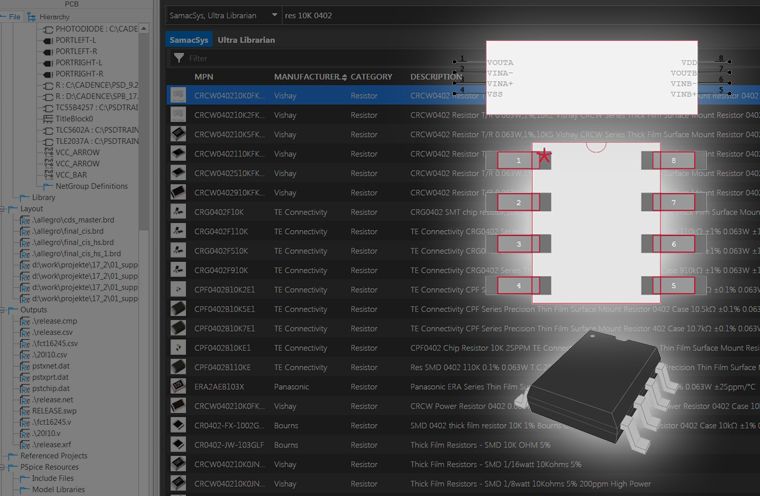Click the search field containing res 10K 0402
Image resolution: width=760 pixels, height=496 pixels.
pyautogui.click(x=521, y=16)
